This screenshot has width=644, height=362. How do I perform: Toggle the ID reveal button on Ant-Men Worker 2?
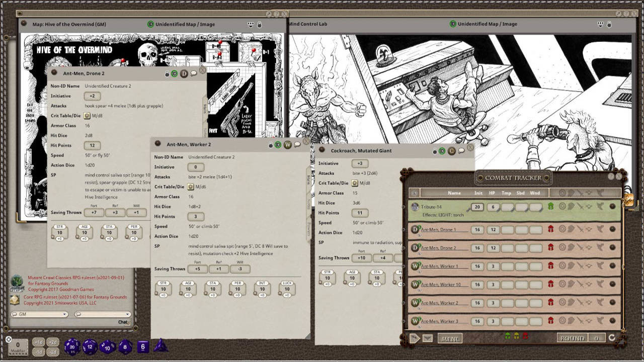click(277, 145)
